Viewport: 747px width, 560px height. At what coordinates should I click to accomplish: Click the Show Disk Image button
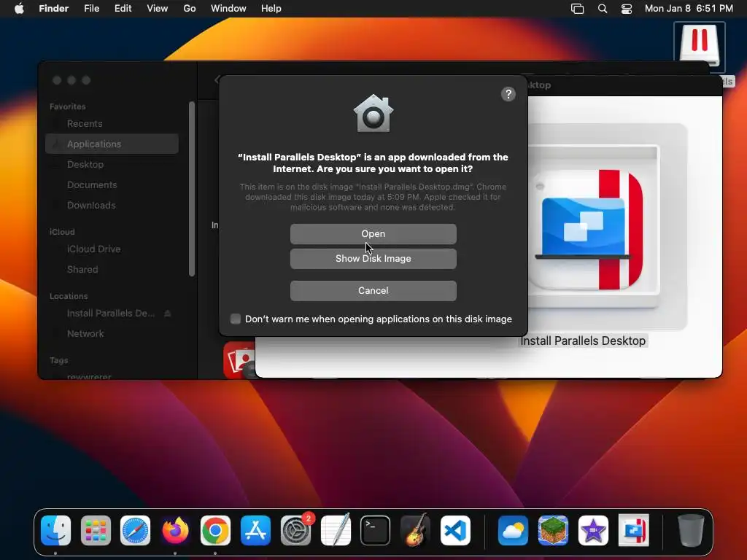[373, 259]
